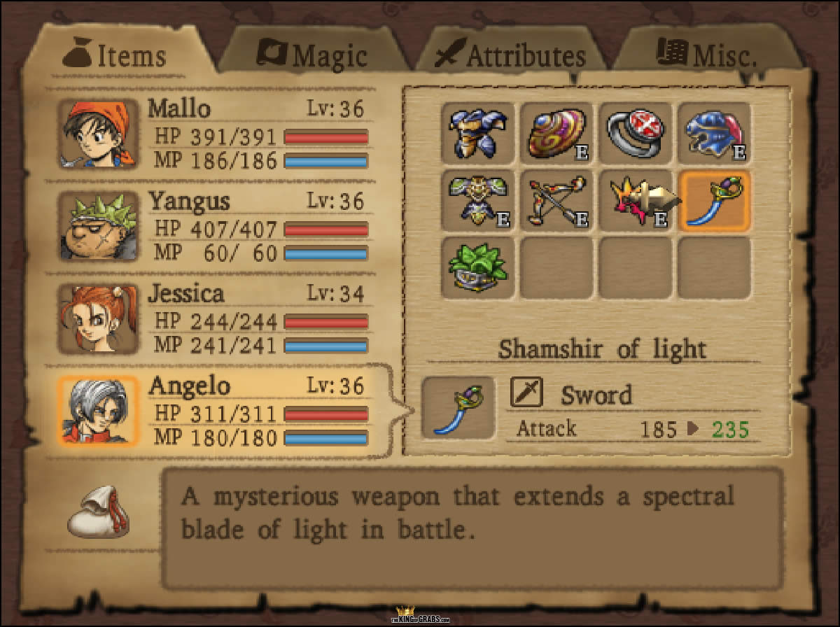Select the equipped crossbow weapon
This screenshot has width=840, height=627.
click(x=556, y=200)
